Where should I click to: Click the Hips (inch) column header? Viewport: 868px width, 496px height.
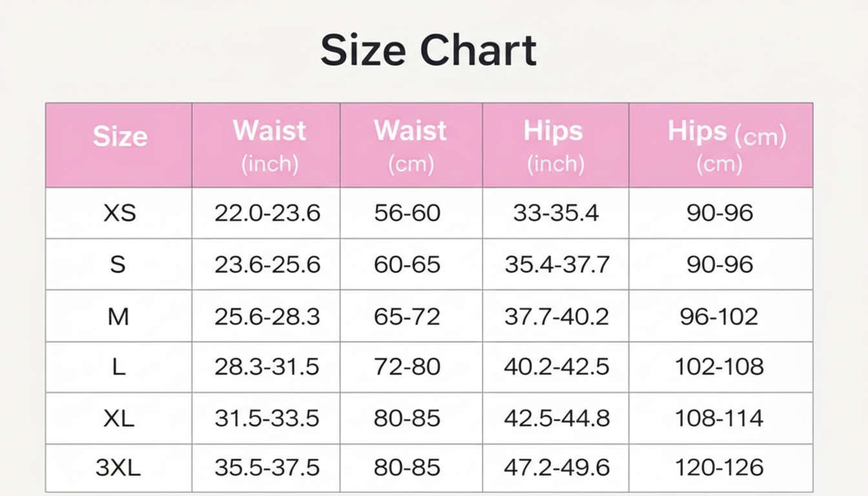554,146
